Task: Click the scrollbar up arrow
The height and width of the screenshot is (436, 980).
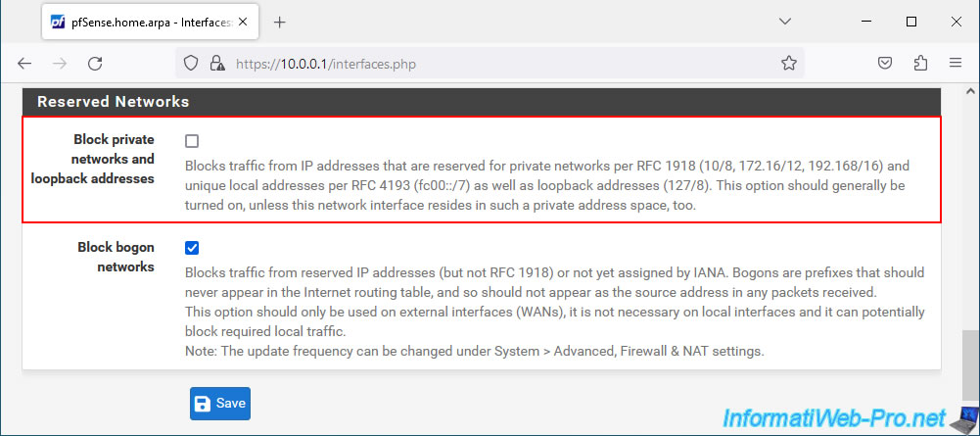Action: click(969, 91)
